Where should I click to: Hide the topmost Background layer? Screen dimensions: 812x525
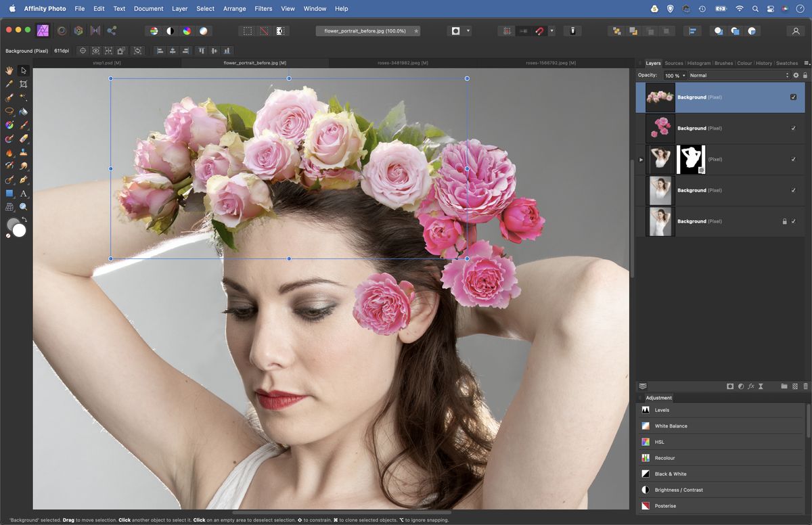tap(794, 97)
